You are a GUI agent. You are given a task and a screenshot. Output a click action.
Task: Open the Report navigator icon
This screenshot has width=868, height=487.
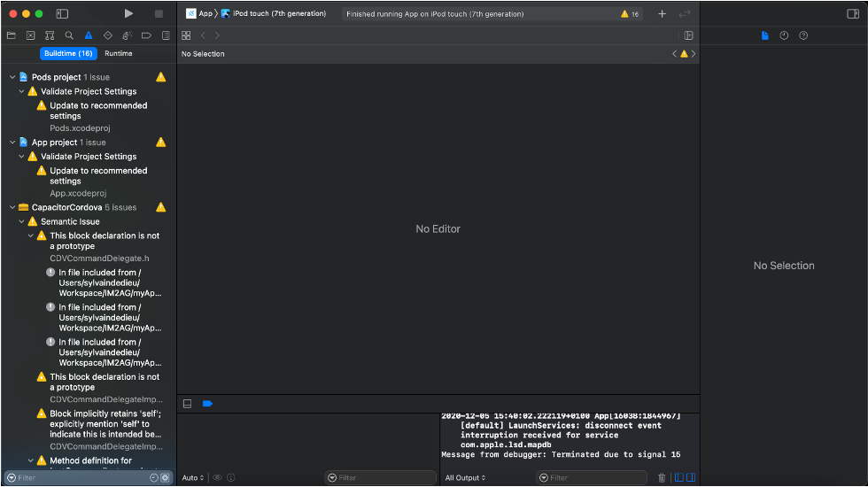(166, 35)
